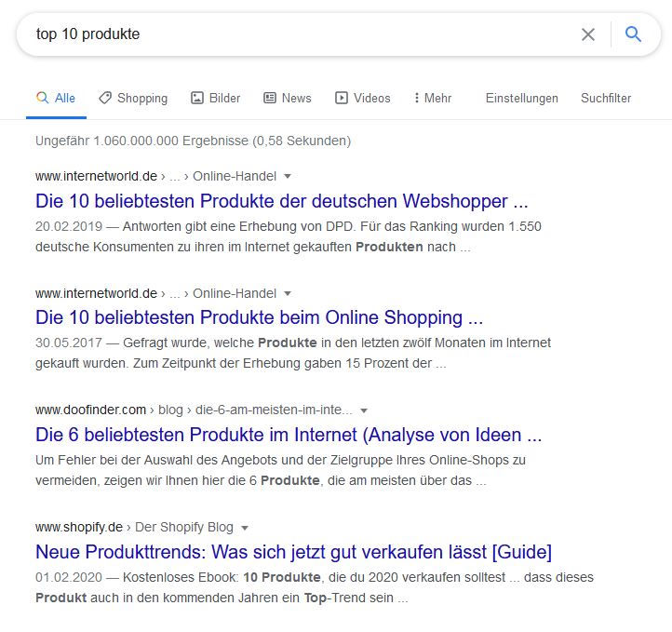
Task: Open 'Die 10 beliebtesten Produkte der deutschen Webshopper' link
Action: tap(282, 201)
